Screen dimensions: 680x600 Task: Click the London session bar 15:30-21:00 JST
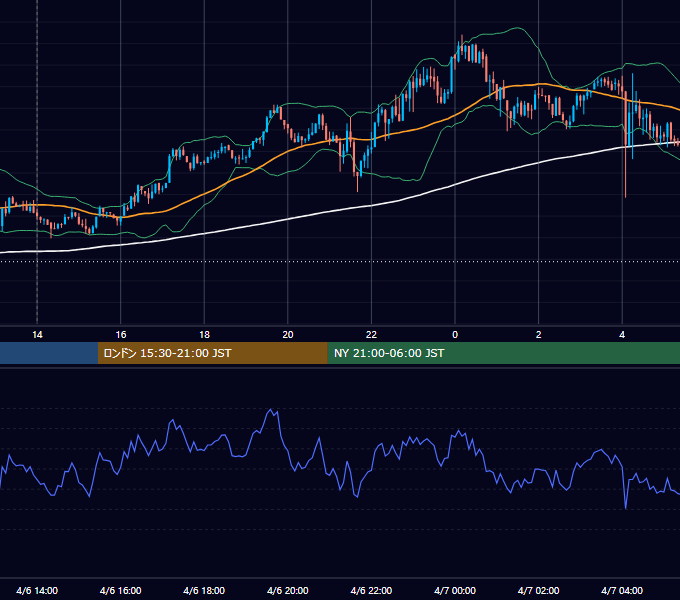tap(212, 353)
